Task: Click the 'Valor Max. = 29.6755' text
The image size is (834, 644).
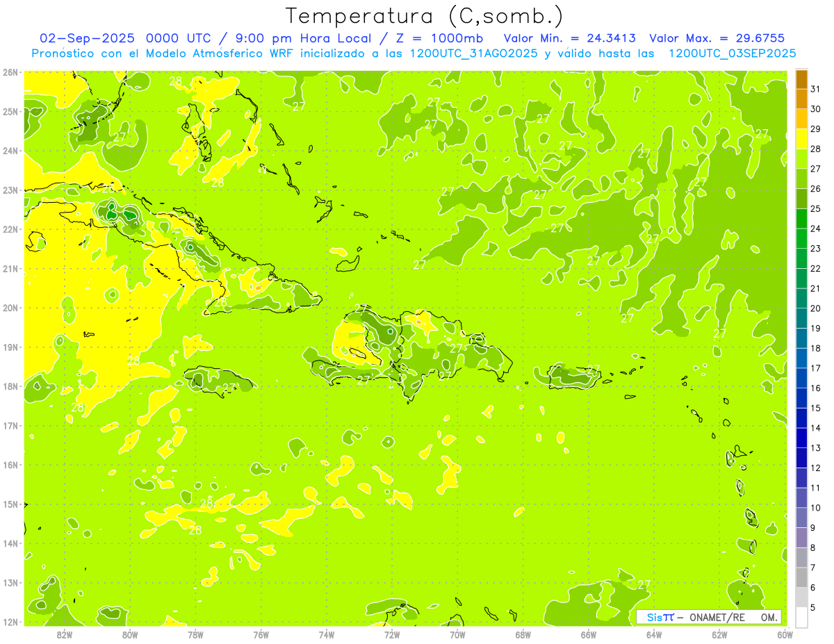Action: [717, 38]
